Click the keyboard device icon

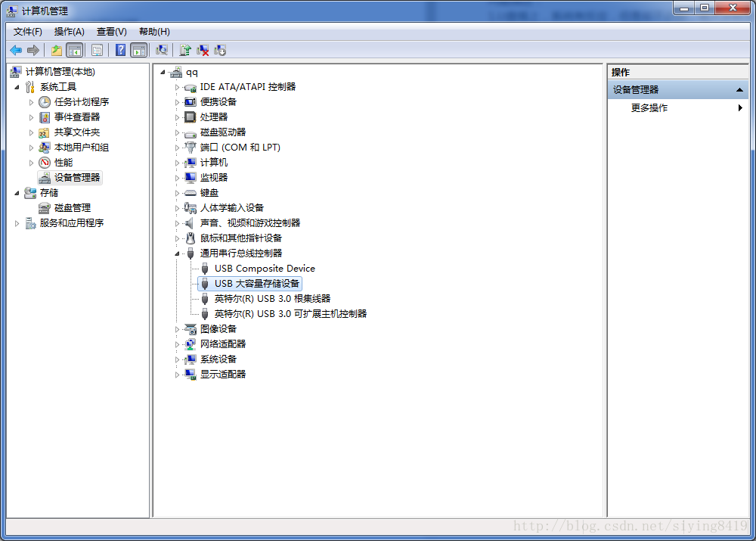(x=191, y=193)
